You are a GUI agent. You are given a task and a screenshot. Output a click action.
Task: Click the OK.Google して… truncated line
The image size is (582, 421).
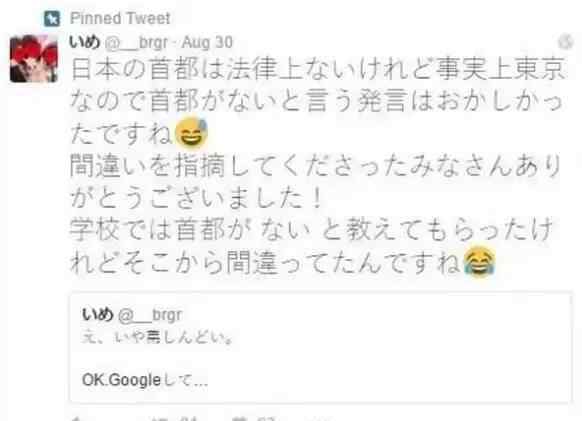pyautogui.click(x=145, y=380)
